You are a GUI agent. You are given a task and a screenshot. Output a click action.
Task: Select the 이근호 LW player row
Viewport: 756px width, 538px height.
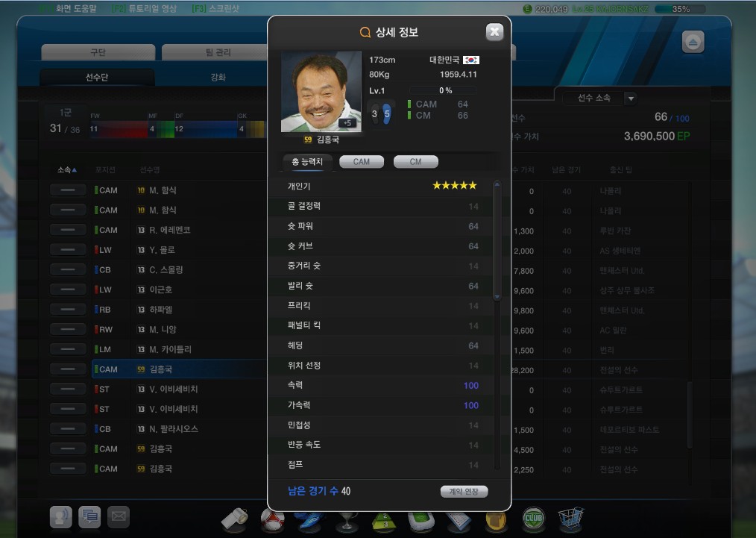coord(180,290)
